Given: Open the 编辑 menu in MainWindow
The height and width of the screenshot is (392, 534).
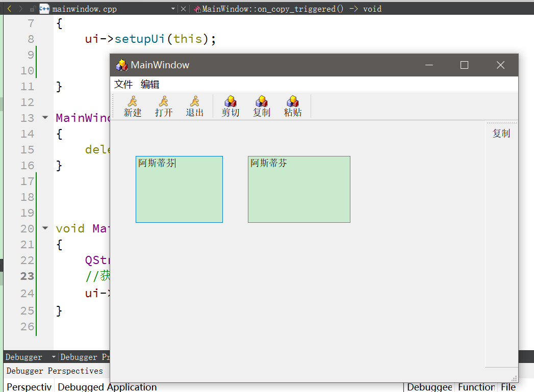Looking at the screenshot, I should (x=150, y=84).
